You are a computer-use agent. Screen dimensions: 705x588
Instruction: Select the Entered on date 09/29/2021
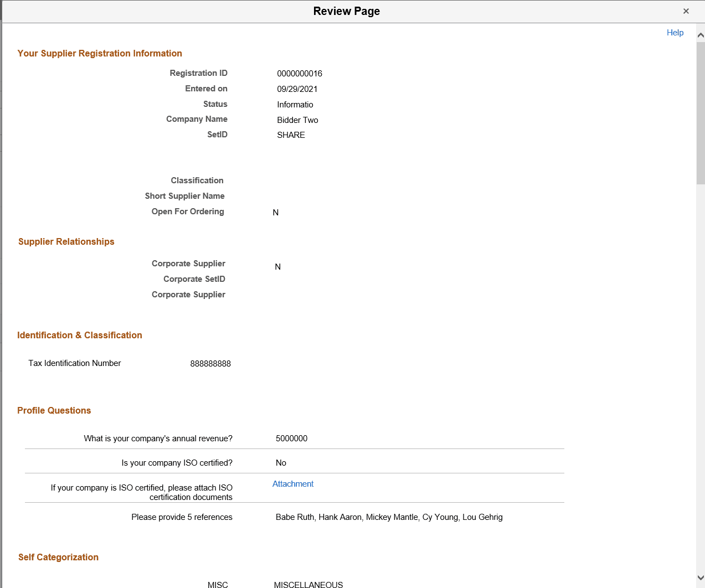click(297, 89)
